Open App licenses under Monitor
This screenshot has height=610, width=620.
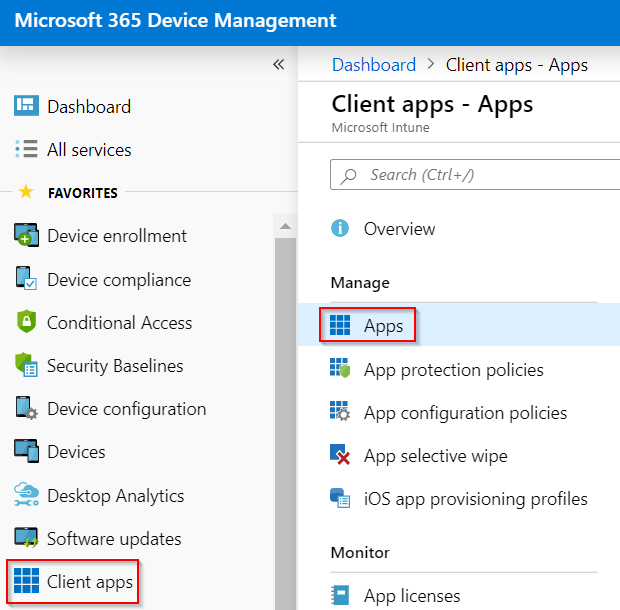tap(412, 596)
